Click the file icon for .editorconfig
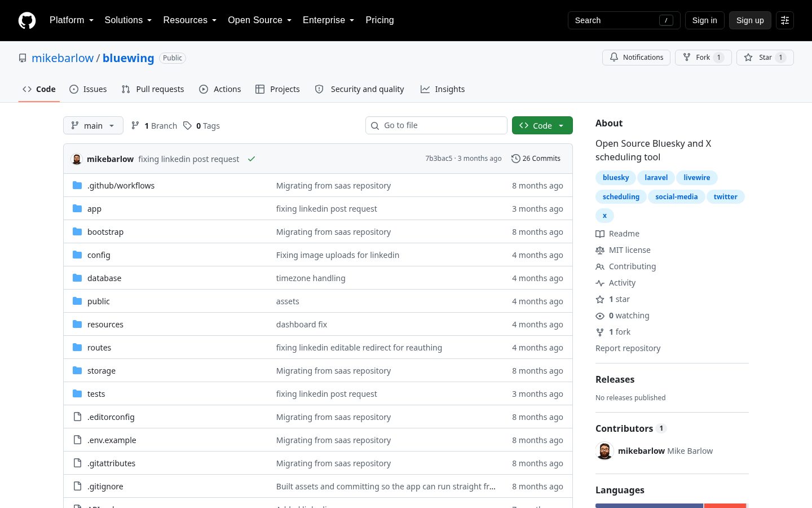Viewport: 812px width, 508px height. [x=77, y=417]
